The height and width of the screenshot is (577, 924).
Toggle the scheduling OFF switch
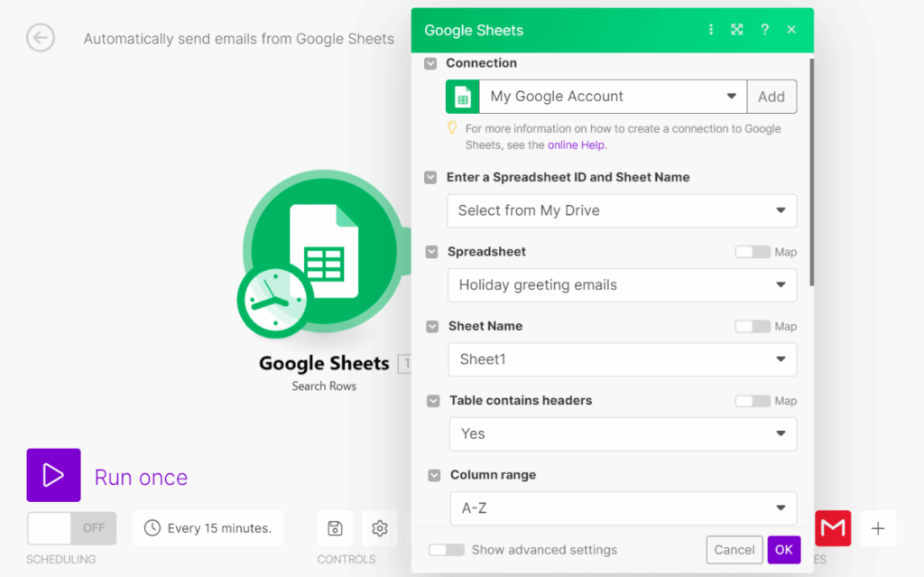click(71, 528)
